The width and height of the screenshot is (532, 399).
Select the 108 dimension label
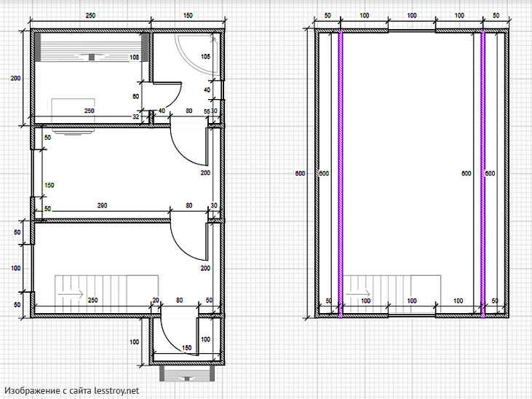click(x=134, y=56)
